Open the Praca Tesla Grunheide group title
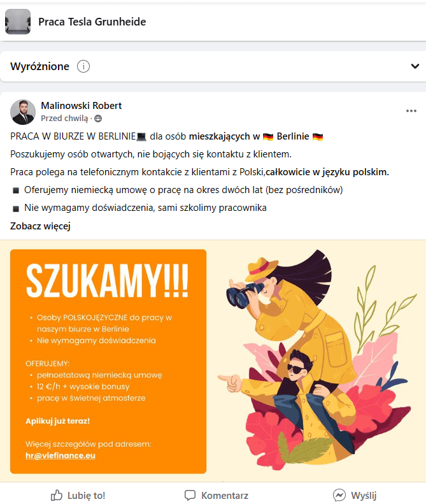 (92, 22)
